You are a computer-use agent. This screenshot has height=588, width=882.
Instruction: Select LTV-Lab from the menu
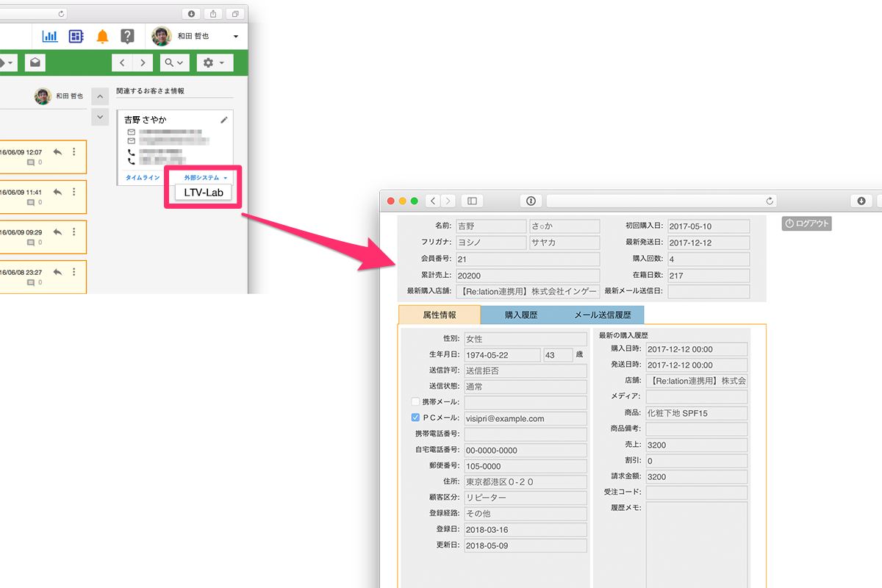pyautogui.click(x=203, y=193)
